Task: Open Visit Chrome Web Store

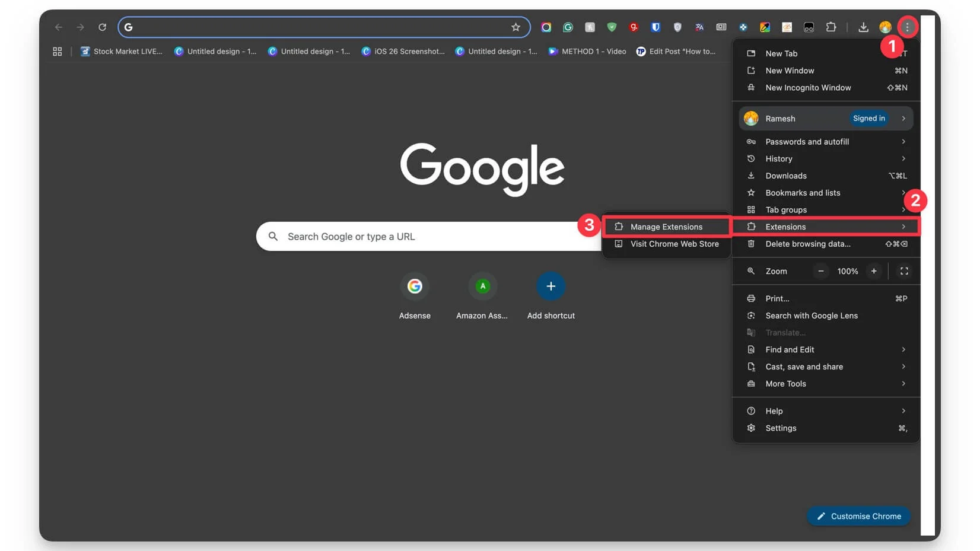Action: (674, 244)
